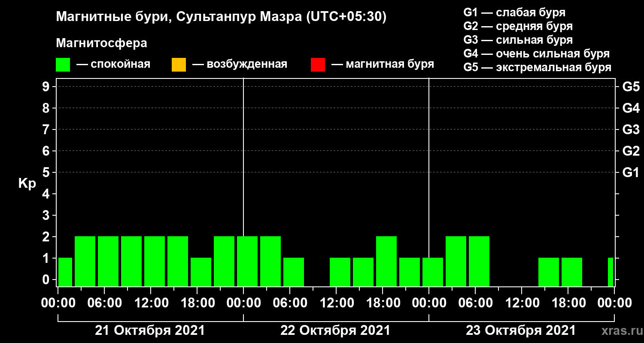Click the '06:00' time label under 22 October

point(290,303)
